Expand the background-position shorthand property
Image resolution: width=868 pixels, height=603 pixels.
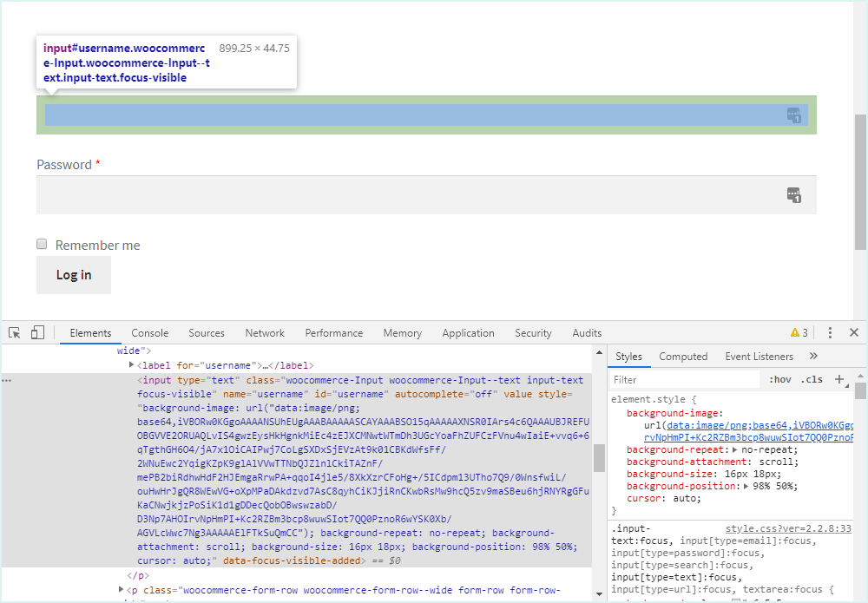tap(746, 486)
